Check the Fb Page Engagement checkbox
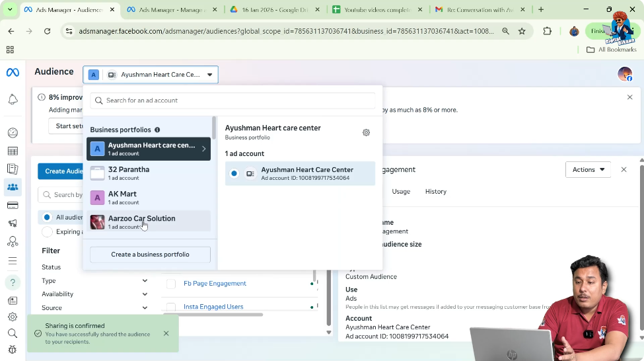This screenshot has width=644, height=361. [x=171, y=284]
